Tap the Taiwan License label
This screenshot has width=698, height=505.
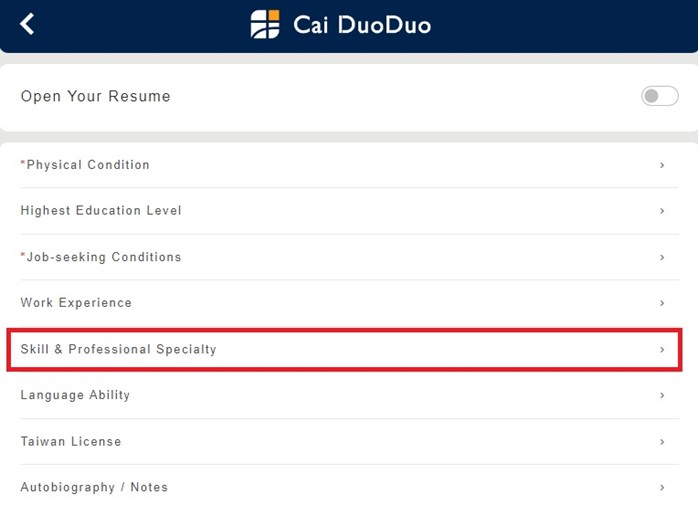(x=71, y=441)
